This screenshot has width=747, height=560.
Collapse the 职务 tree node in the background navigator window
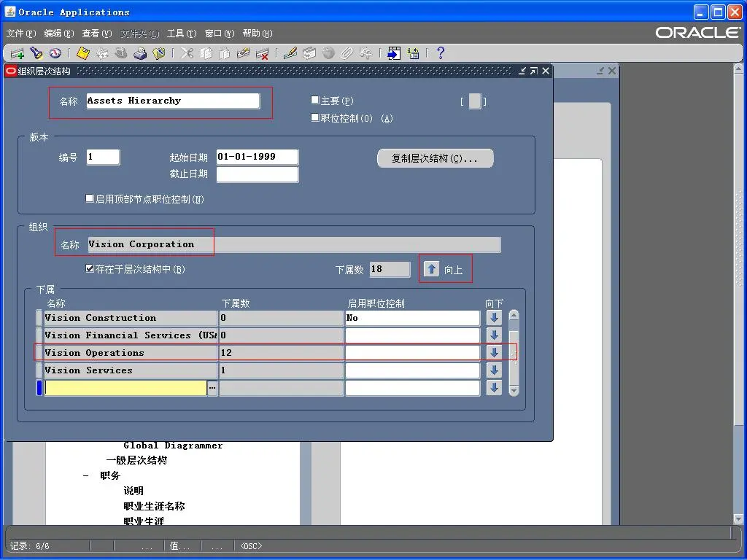pyautogui.click(x=86, y=475)
